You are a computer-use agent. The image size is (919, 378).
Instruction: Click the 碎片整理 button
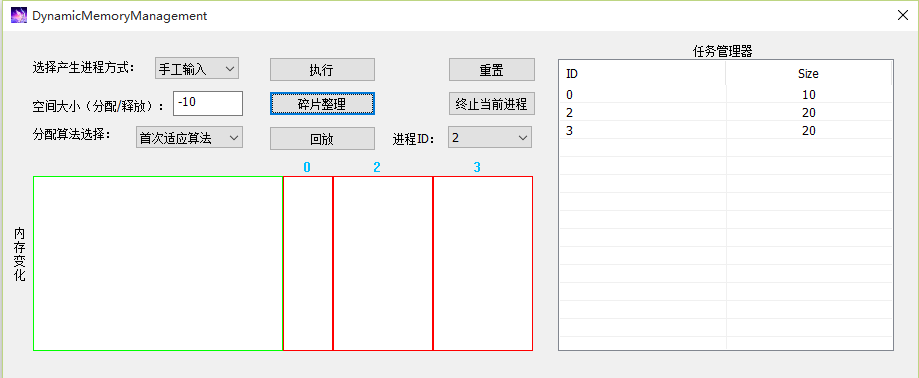(x=322, y=104)
